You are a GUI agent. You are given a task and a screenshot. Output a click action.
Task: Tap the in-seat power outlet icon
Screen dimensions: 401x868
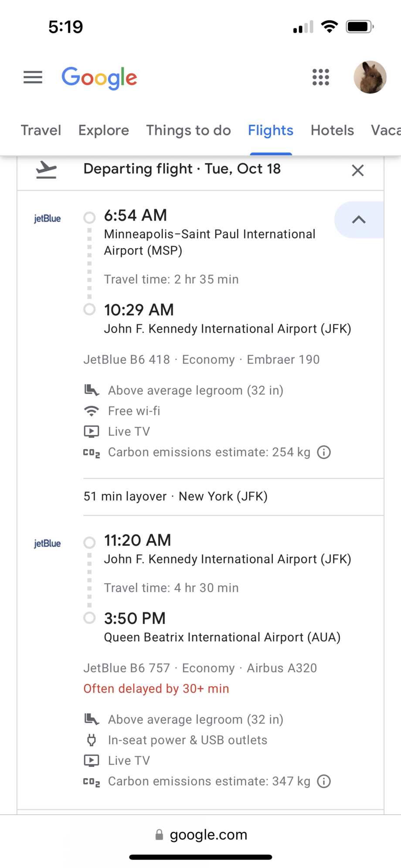click(x=92, y=740)
